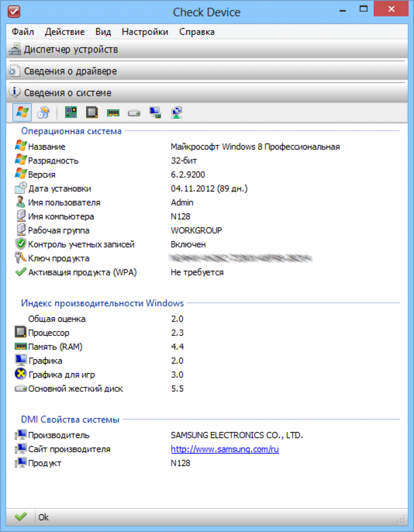
Task: Expand the Сведения о драйвере panel
Action: click(x=207, y=71)
